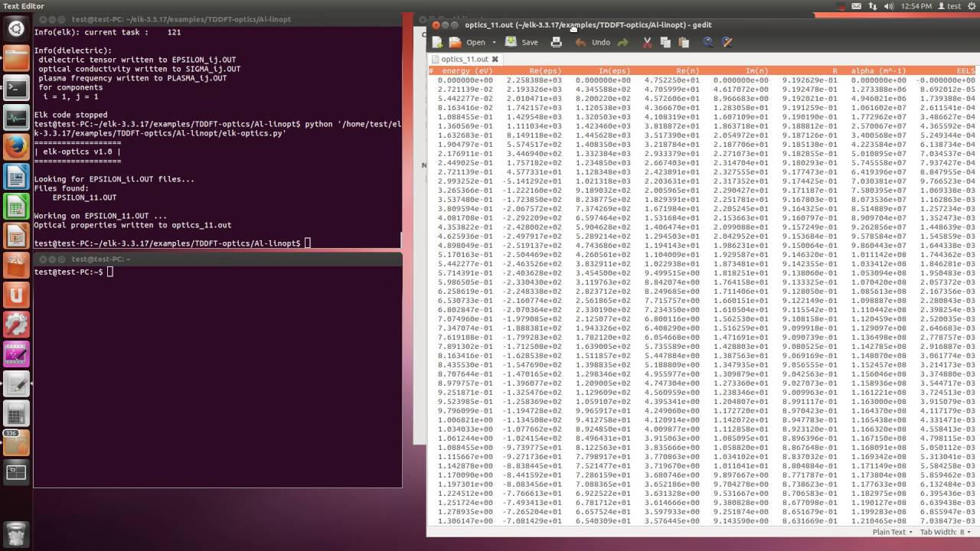Launch LibreOffice Writer from the launcher

16,176
